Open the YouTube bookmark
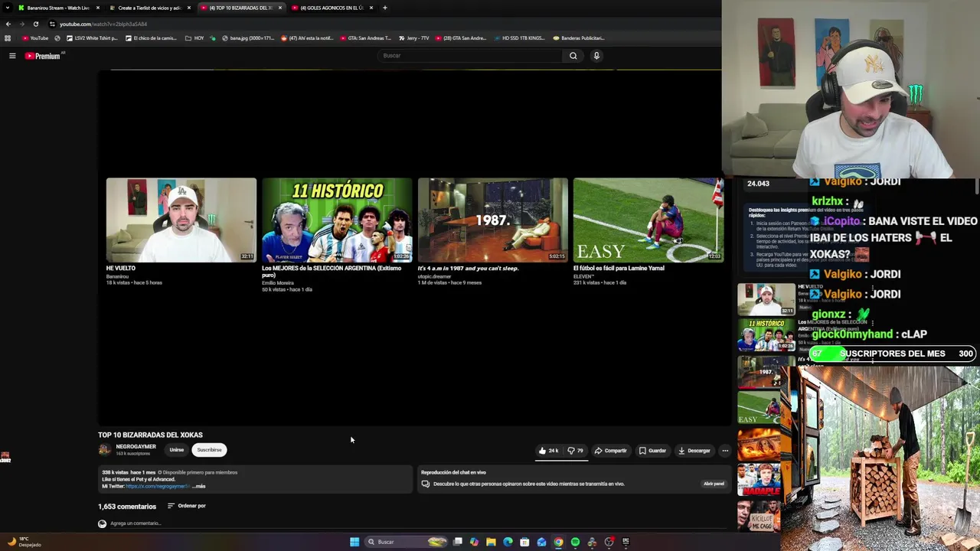The width and height of the screenshot is (980, 551). point(35,38)
